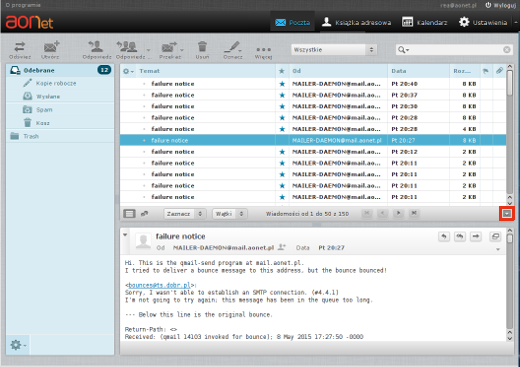Viewport: 520px width, 367px height.
Task: Click the sender's contact photo placeholder
Action: click(x=143, y=241)
